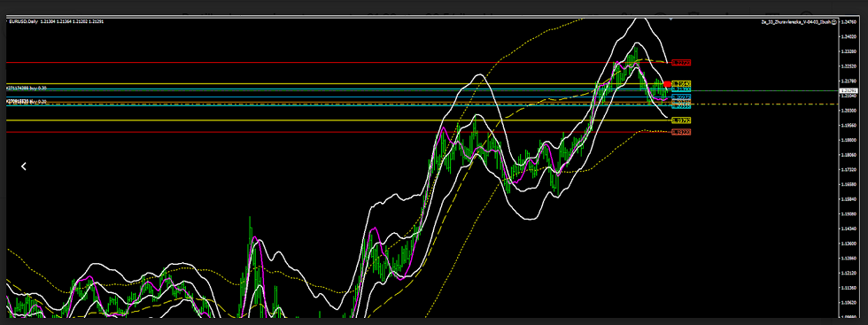The width and height of the screenshot is (868, 325).
Task: Click the expert advisor smiley face icon
Action: [x=833, y=21]
